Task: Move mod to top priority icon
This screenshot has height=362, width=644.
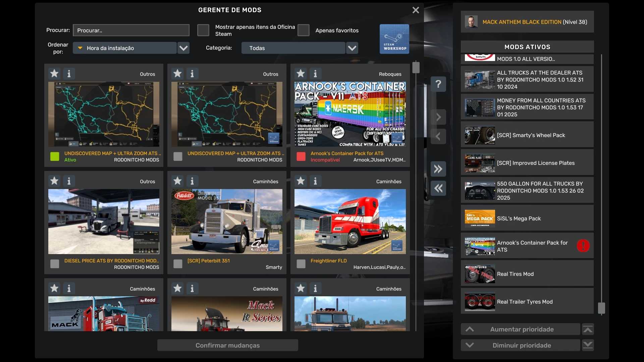Action: click(x=588, y=329)
